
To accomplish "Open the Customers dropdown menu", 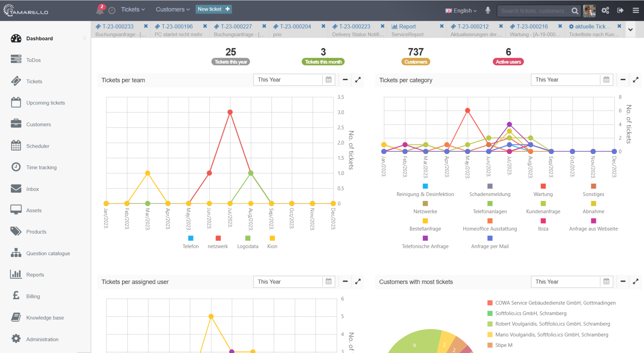I will point(173,9).
